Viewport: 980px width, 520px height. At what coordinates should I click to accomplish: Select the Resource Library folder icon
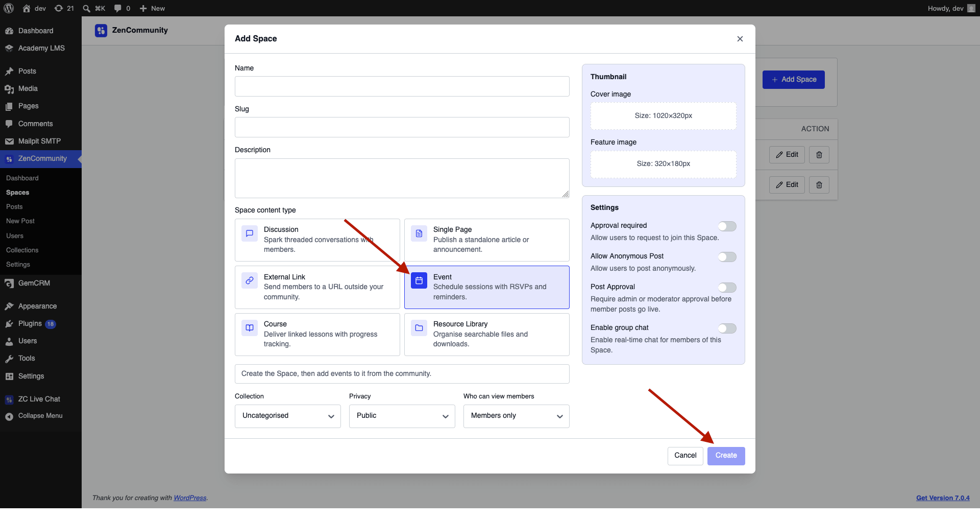pos(419,328)
